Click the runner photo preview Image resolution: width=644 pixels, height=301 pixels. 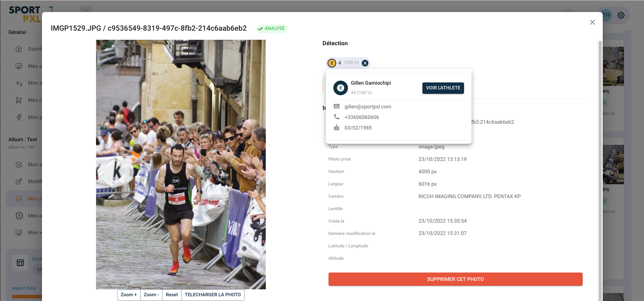click(x=181, y=165)
